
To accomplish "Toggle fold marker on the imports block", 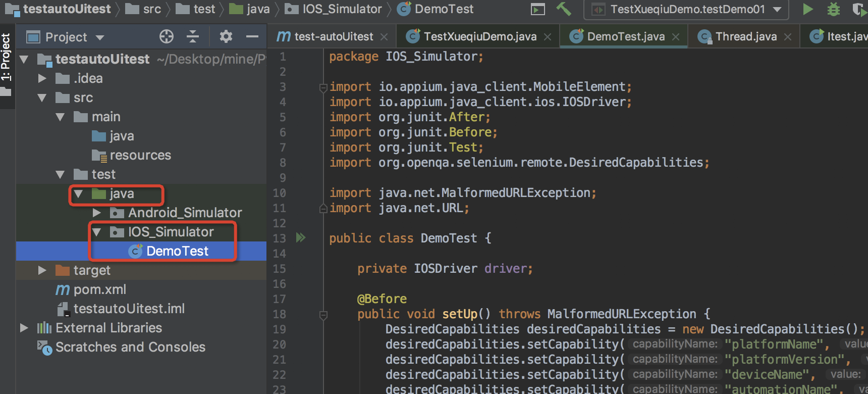I will pos(323,87).
